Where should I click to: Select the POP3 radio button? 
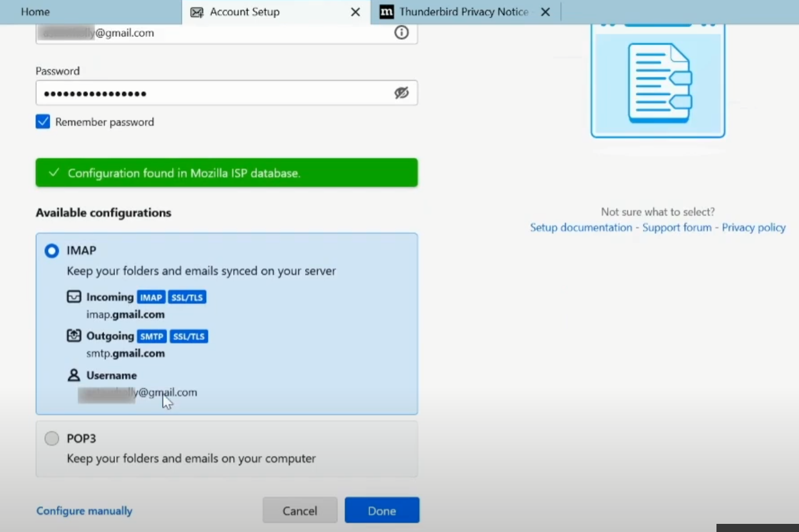pos(52,439)
